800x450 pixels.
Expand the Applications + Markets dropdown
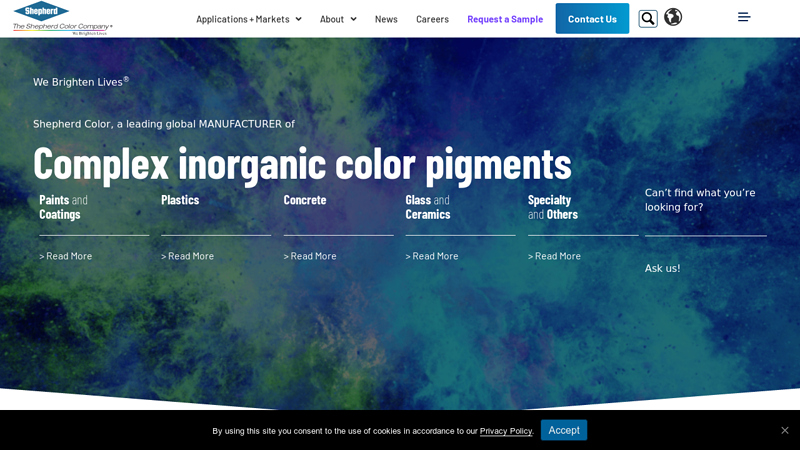click(249, 19)
